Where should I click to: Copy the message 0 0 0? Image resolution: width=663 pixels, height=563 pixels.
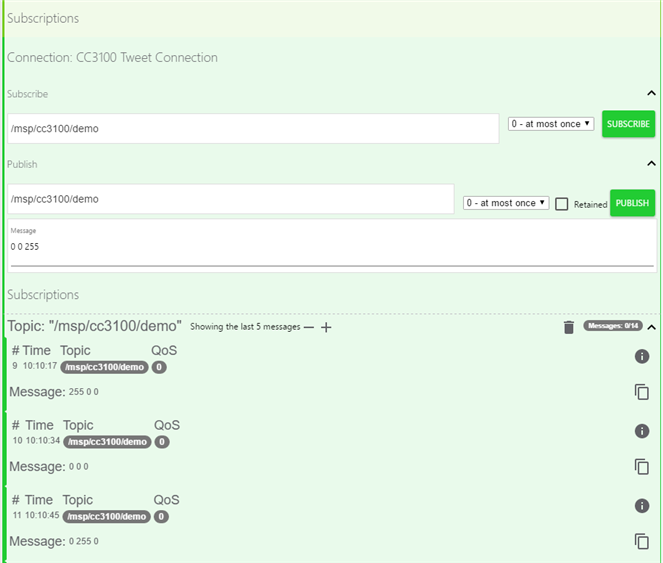pos(642,466)
